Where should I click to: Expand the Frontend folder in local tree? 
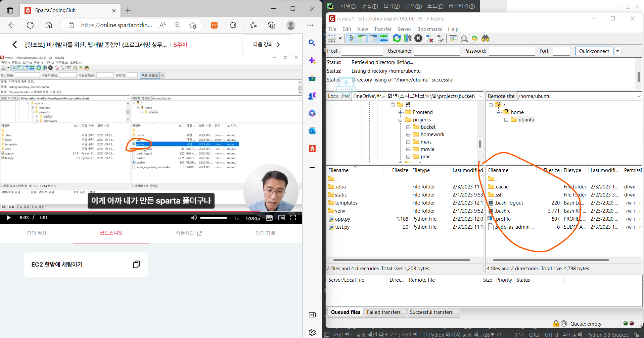[x=400, y=112]
